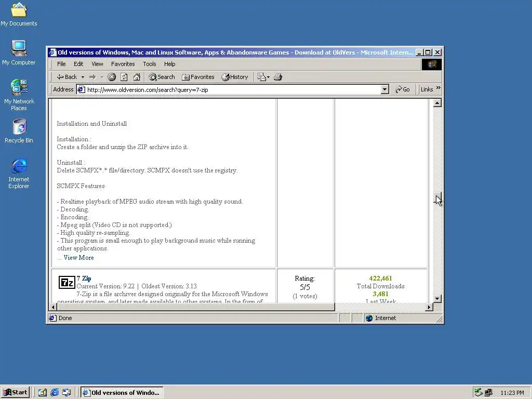
Task: Launch Internet Explorer from quick launch
Action: coord(55,393)
